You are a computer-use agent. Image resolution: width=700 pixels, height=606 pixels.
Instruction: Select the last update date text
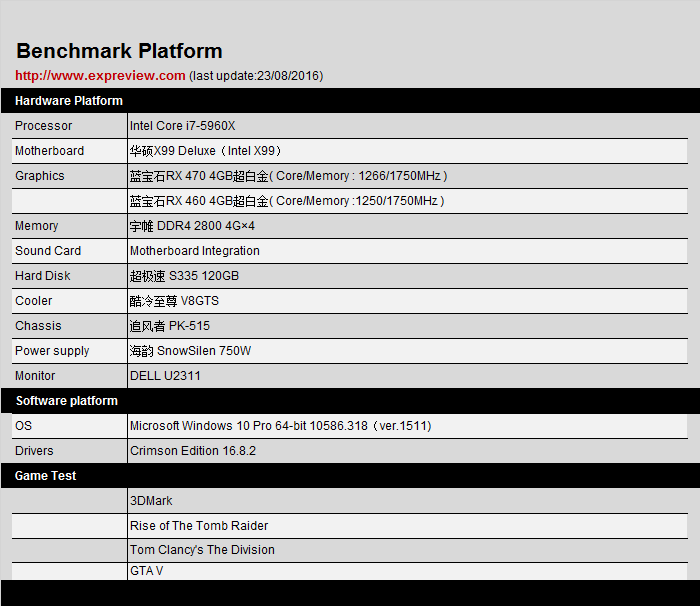tap(256, 76)
